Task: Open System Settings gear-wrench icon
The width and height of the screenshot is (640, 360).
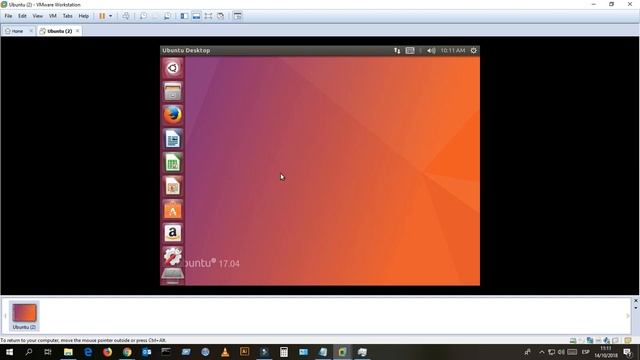Action: [x=173, y=256]
